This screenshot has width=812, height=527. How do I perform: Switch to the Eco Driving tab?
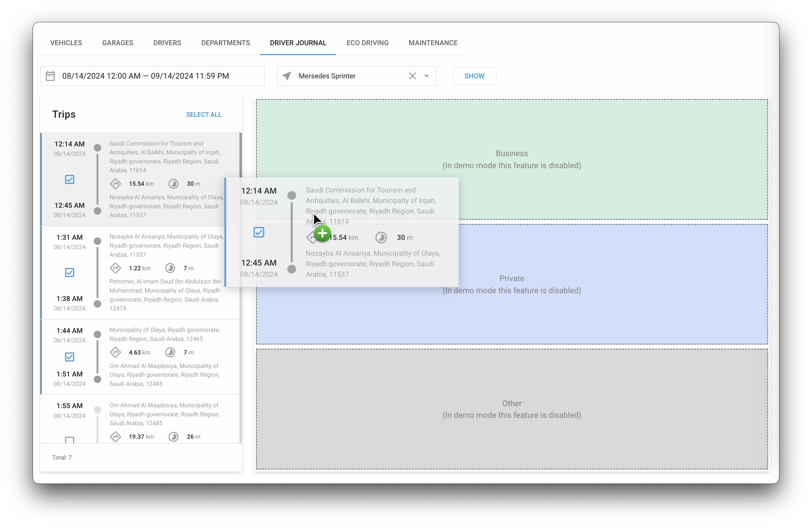367,43
